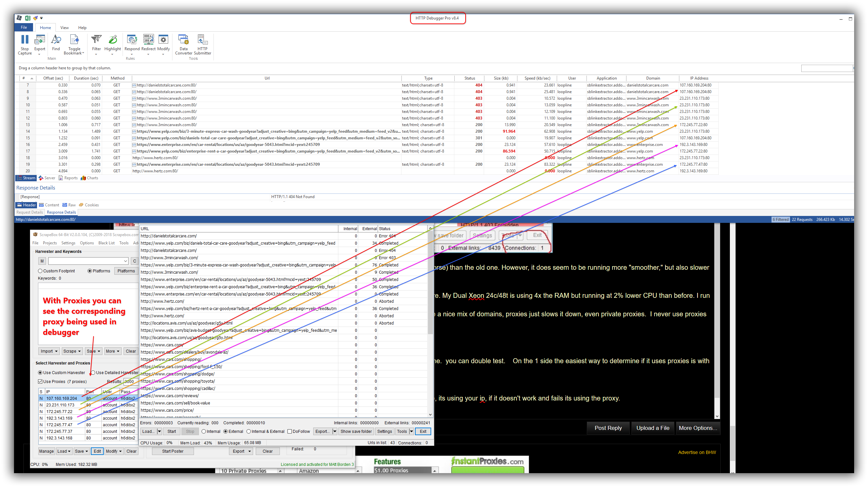Screen dimensions: 868x487
Task: Click the Upload a File button
Action: point(653,429)
